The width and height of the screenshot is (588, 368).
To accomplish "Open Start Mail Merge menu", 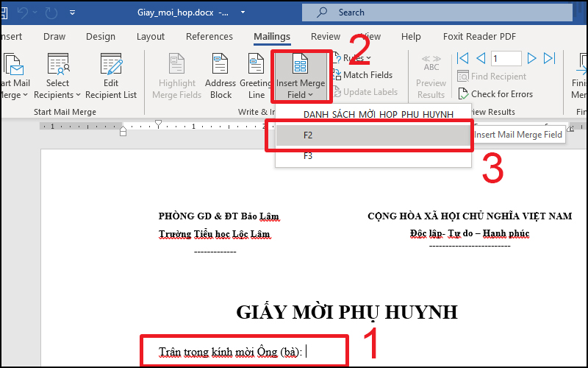I will [x=14, y=77].
